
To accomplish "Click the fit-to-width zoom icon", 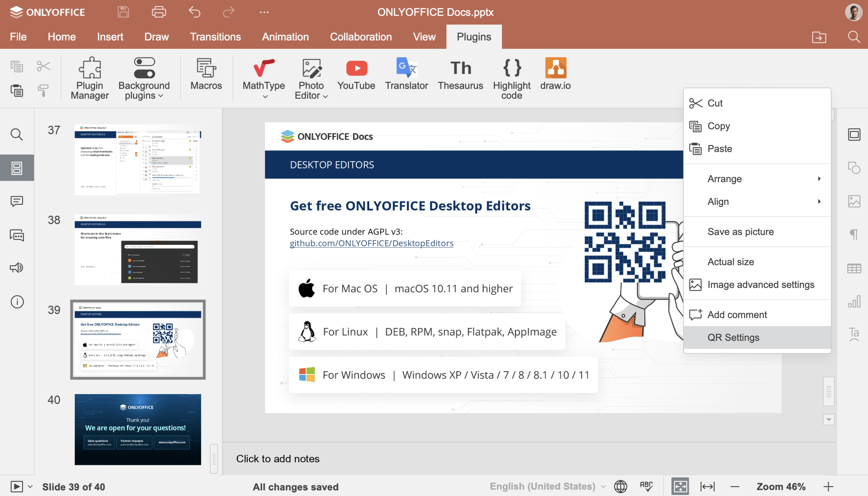I will [710, 487].
